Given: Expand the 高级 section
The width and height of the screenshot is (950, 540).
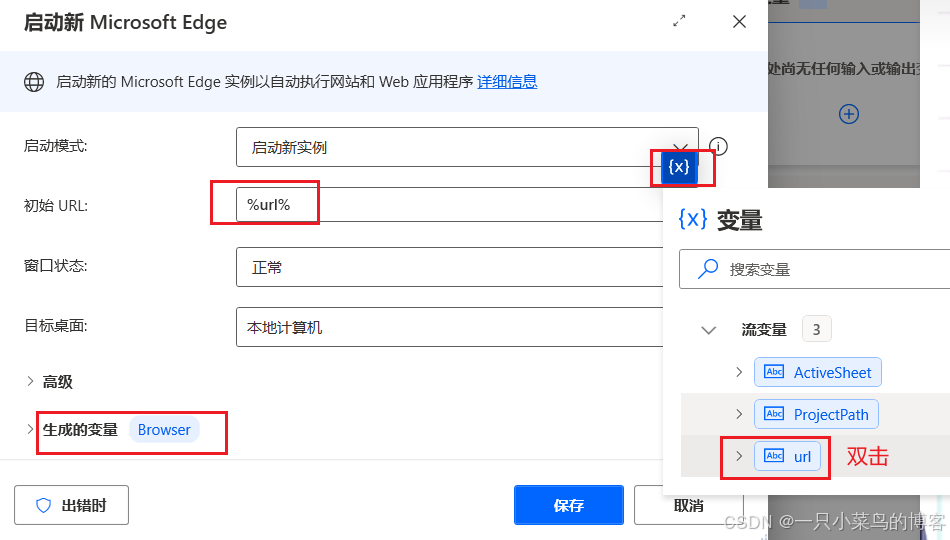Looking at the screenshot, I should (x=30, y=381).
